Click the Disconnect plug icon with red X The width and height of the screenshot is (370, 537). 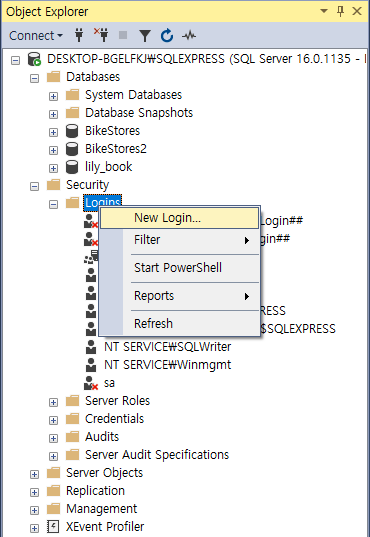tap(101, 35)
